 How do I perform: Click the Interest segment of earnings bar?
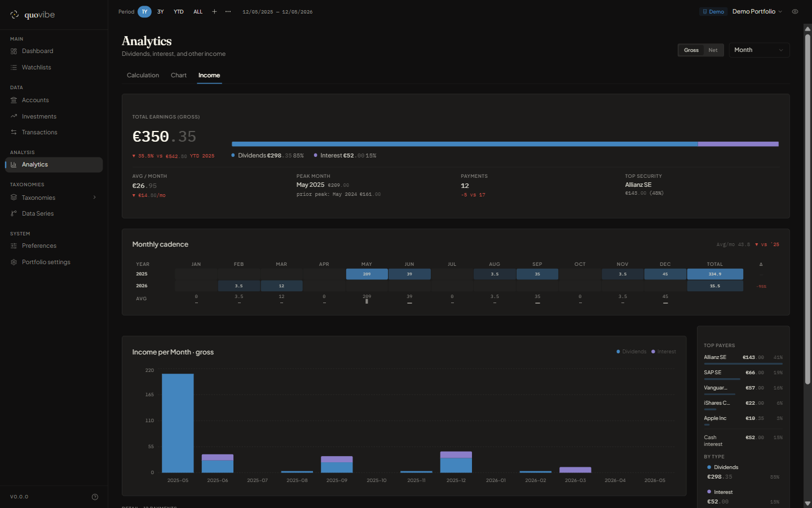(x=738, y=144)
